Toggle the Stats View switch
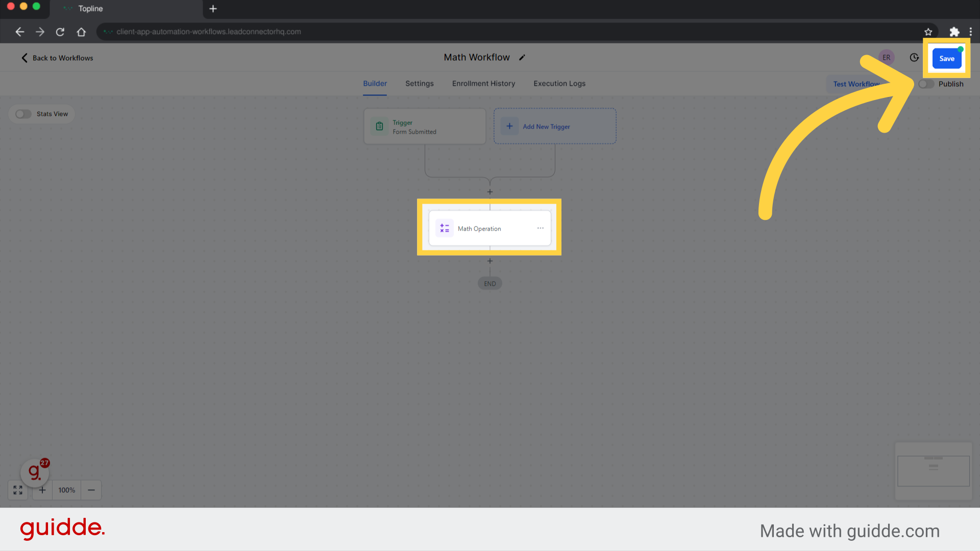This screenshot has width=980, height=551. pyautogui.click(x=23, y=113)
